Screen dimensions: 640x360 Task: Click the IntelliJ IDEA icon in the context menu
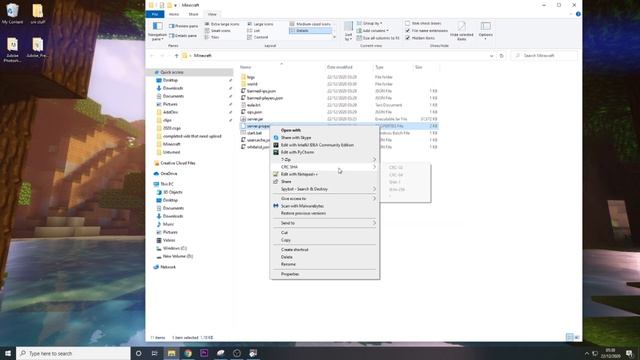point(276,145)
